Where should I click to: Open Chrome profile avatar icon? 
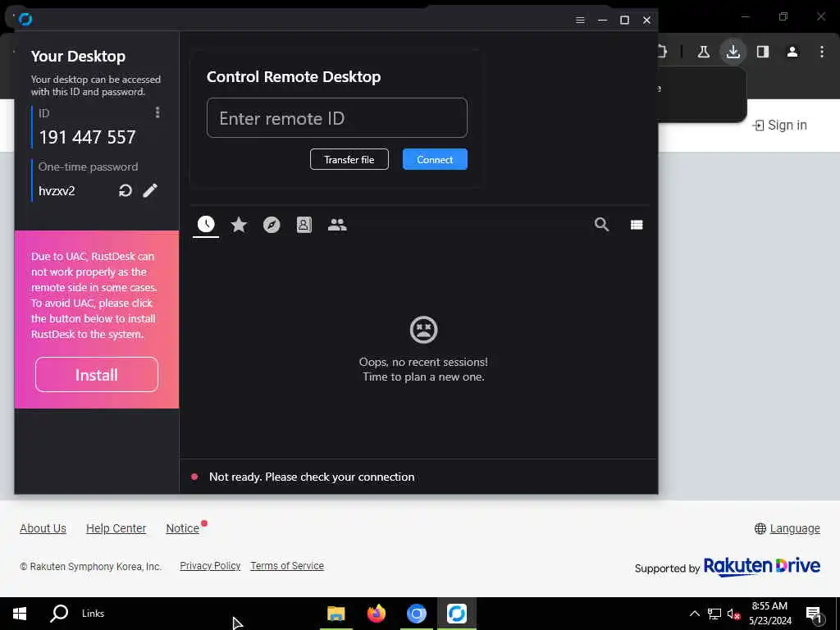click(x=792, y=52)
